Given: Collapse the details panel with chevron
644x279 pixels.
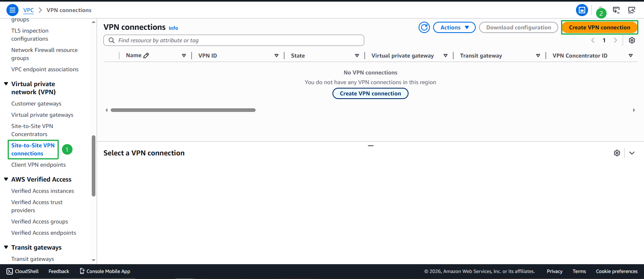Looking at the screenshot, I should tap(632, 153).
